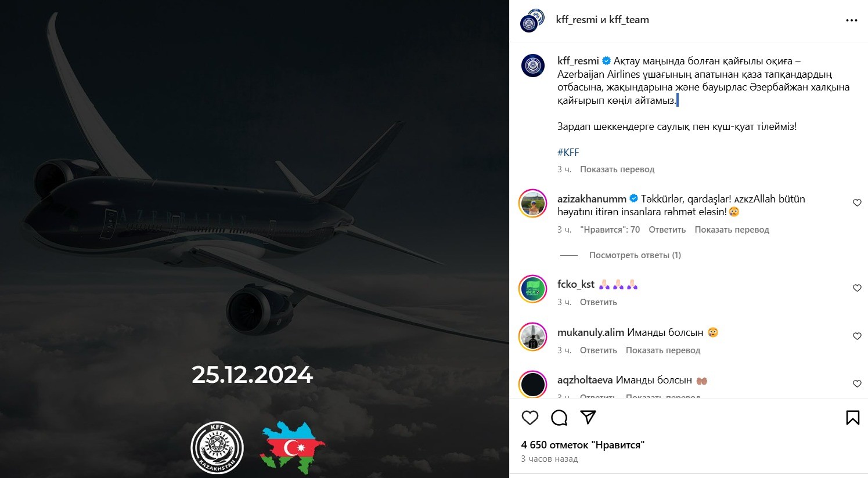Open the #KFF hashtag

coord(568,153)
